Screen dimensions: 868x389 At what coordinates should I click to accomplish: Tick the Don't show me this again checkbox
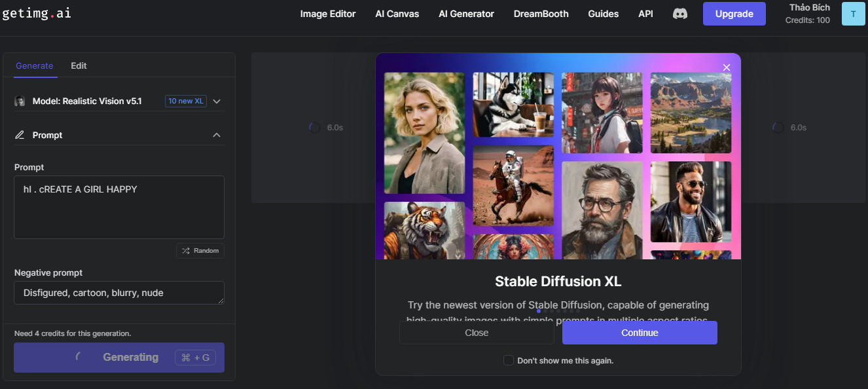click(x=508, y=360)
